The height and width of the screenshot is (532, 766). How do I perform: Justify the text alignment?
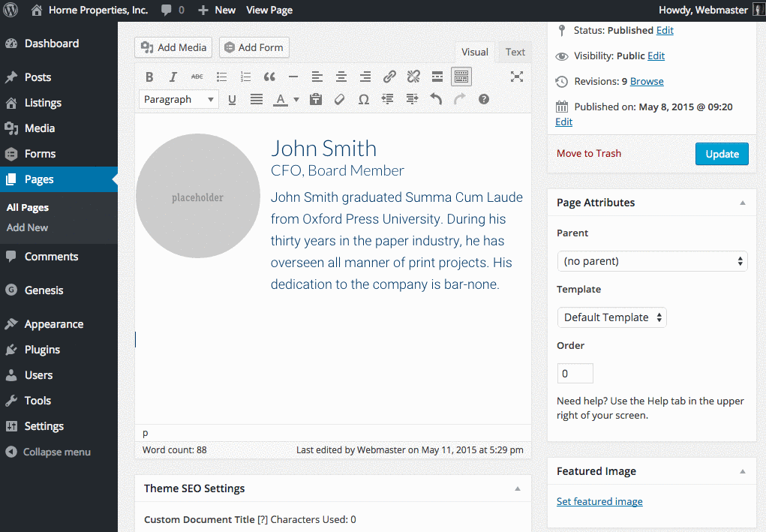coord(257,100)
